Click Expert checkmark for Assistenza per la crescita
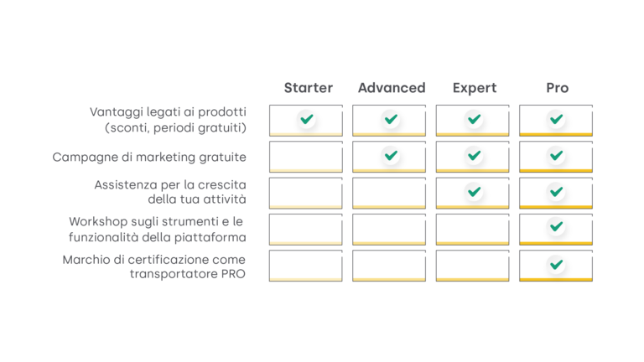644x362 pixels. [474, 192]
